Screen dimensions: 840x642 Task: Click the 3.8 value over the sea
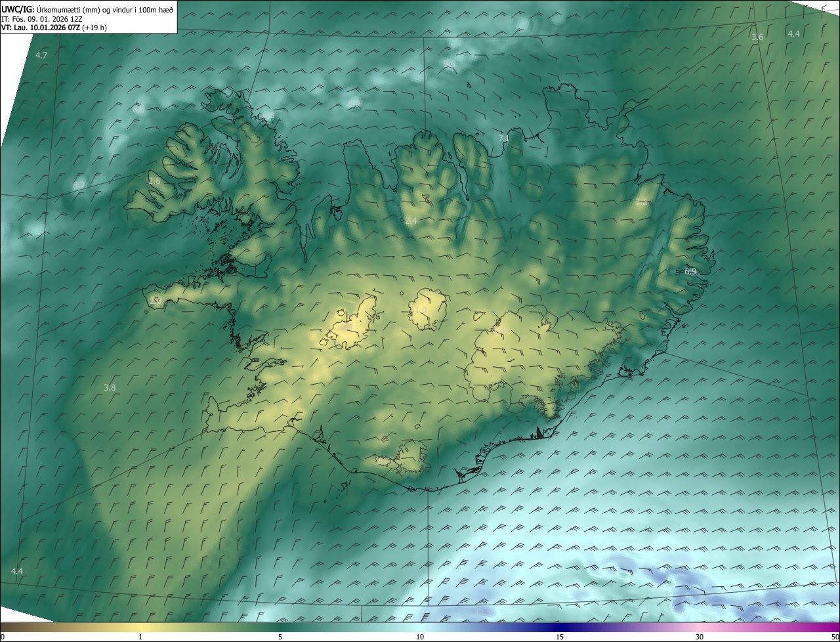tap(110, 388)
